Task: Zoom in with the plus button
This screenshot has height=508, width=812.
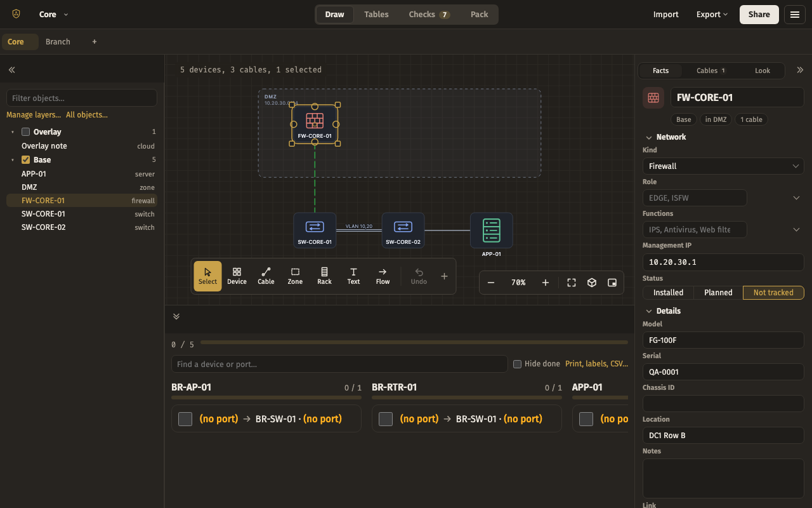Action: (546, 283)
